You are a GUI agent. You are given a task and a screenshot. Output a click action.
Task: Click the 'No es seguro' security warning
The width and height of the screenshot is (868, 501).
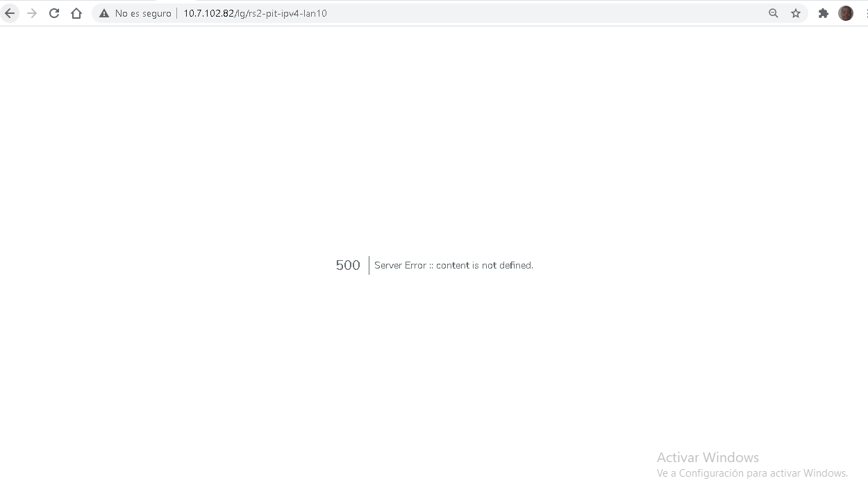(x=135, y=13)
